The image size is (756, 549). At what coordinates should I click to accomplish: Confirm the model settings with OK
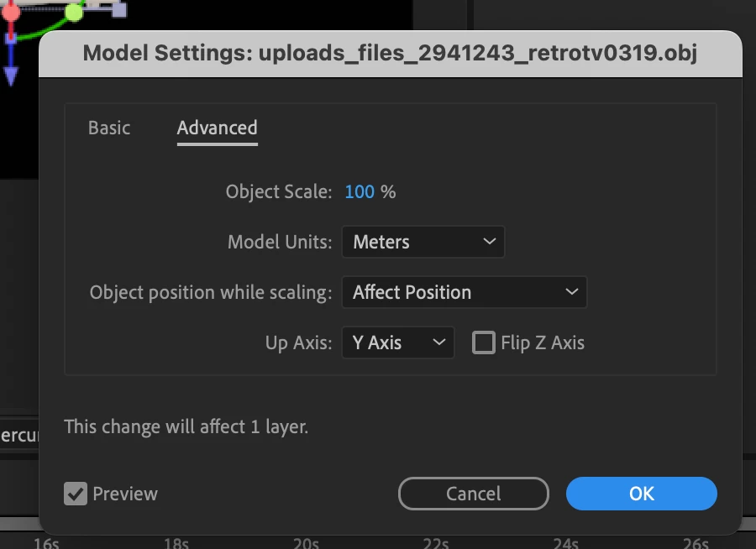coord(641,494)
